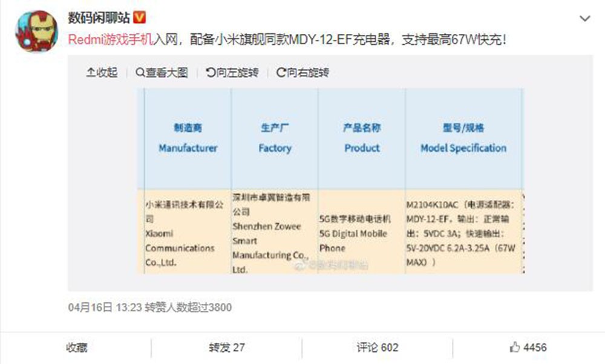This screenshot has width=605, height=364.
Task: Click the verified V badge beside 数码闲聊站
Action: 139,18
